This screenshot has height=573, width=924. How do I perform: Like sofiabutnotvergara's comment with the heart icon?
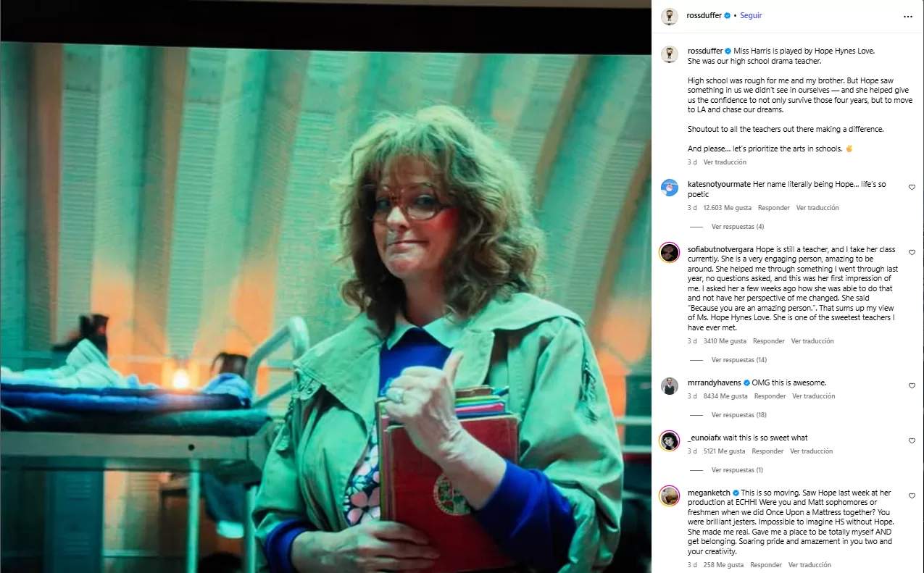(x=912, y=253)
